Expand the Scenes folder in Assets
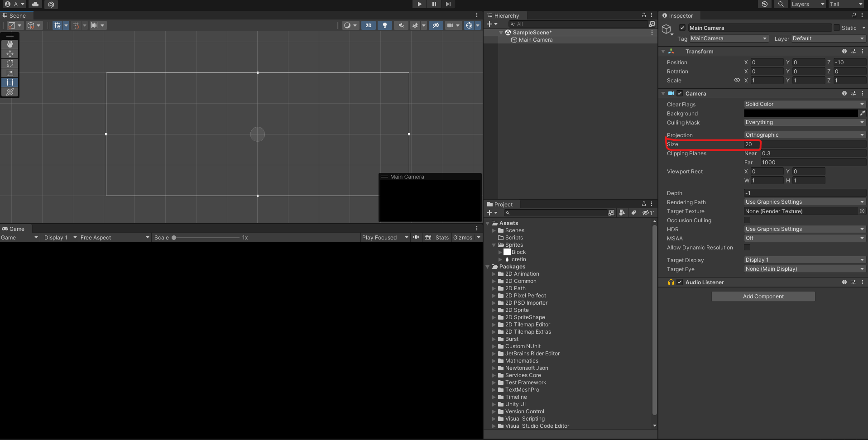The image size is (868, 440). 494,230
